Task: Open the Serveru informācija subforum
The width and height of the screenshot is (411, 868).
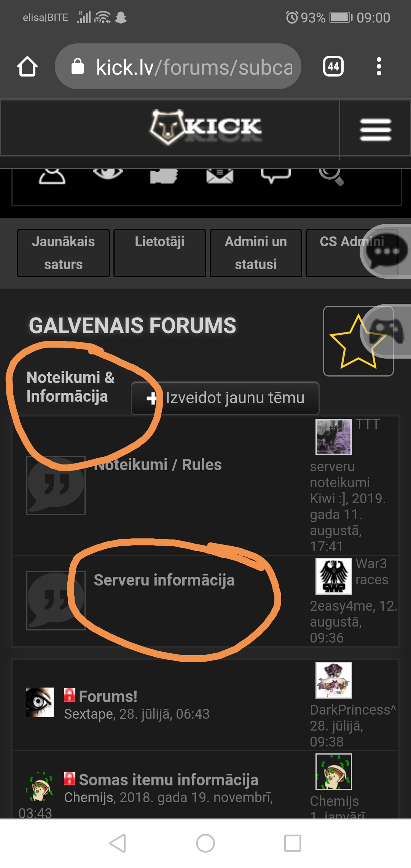Action: click(164, 580)
